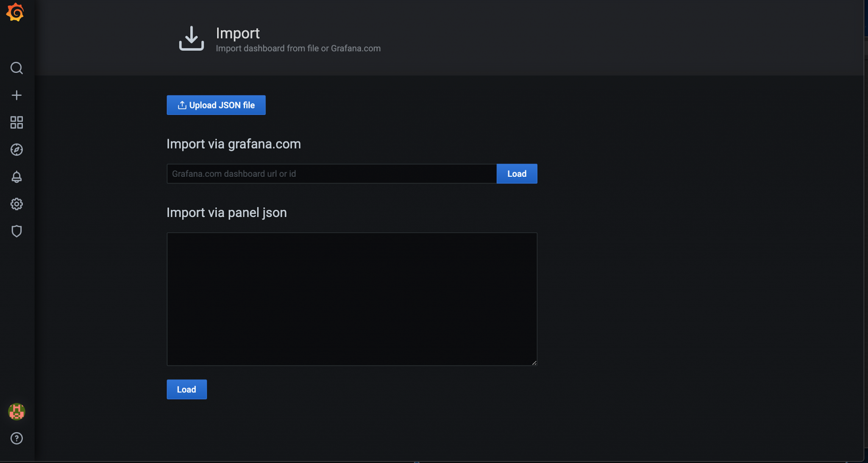The height and width of the screenshot is (463, 868).
Task: Click the Import via grafana.com heading
Action: click(x=234, y=144)
